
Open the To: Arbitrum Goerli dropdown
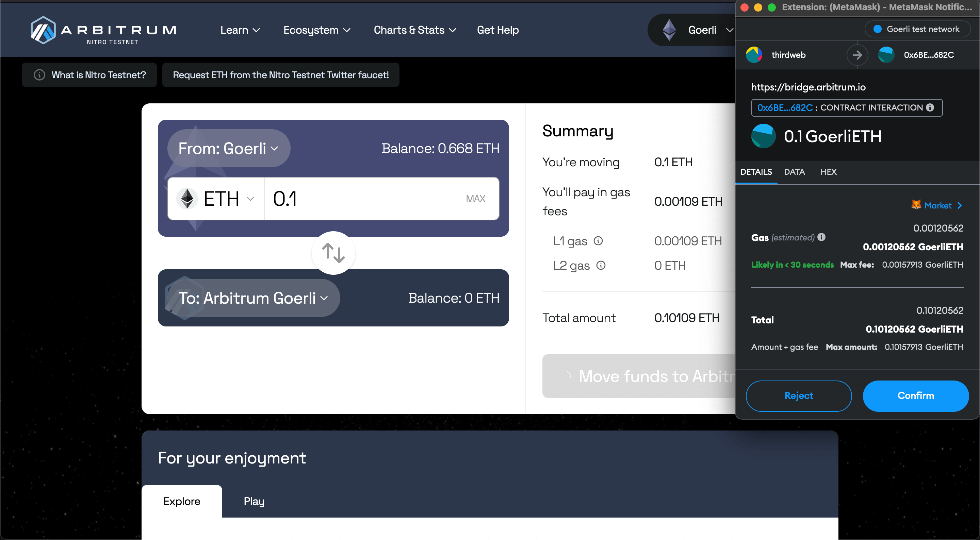253,298
